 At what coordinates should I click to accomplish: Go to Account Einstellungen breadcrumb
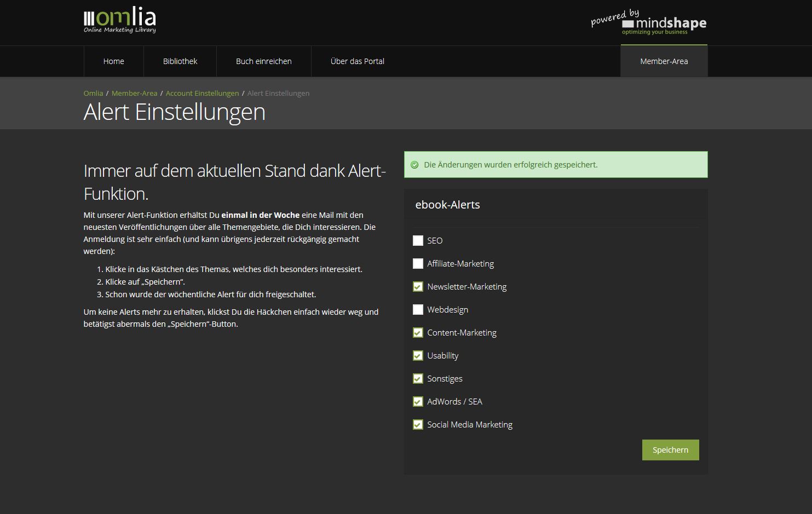[202, 93]
